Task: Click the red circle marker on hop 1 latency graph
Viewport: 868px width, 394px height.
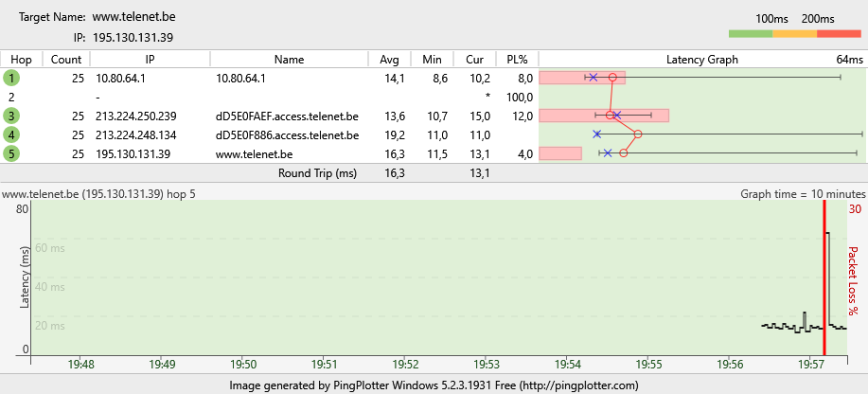Action: click(612, 78)
